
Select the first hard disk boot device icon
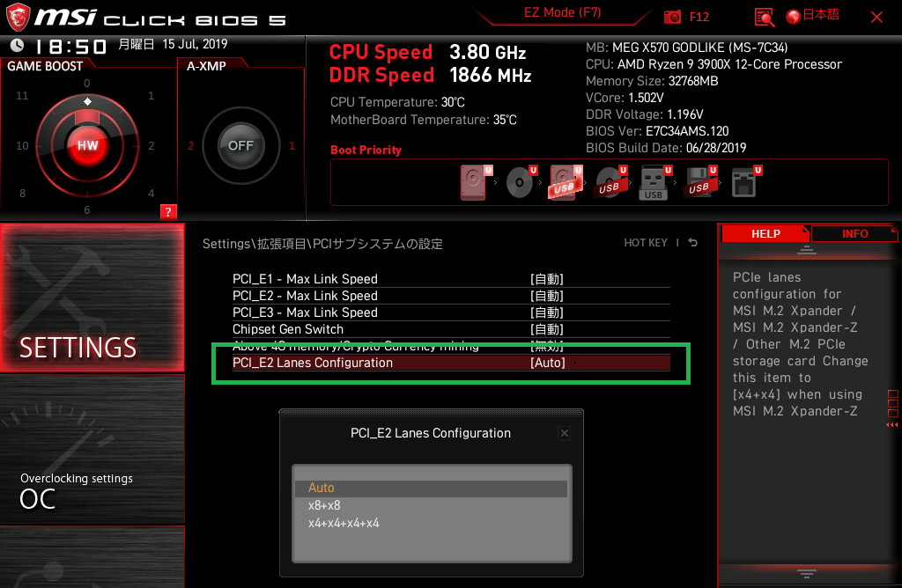click(x=473, y=183)
